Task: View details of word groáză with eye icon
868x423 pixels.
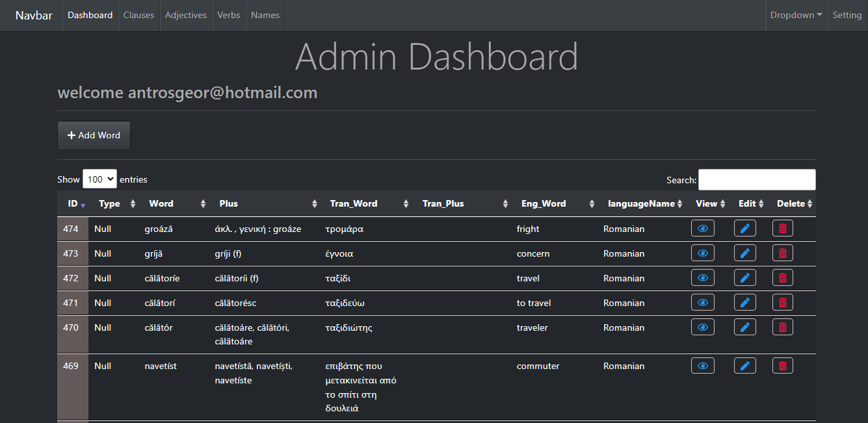Action: pyautogui.click(x=702, y=229)
